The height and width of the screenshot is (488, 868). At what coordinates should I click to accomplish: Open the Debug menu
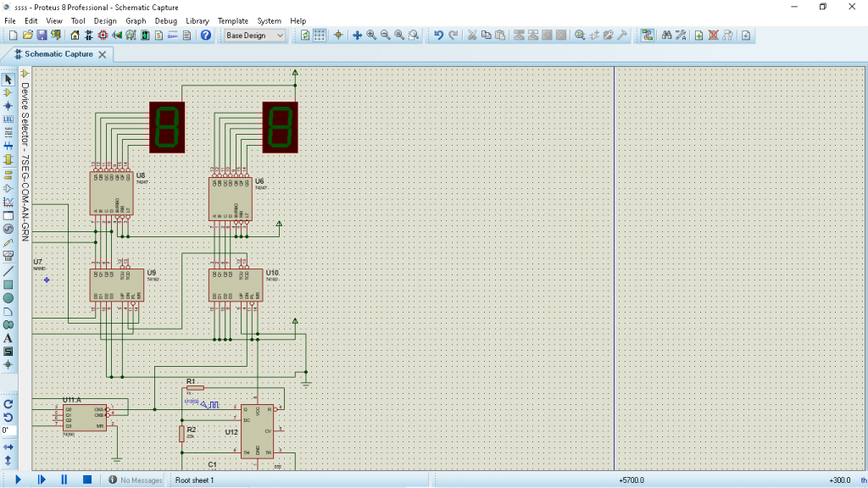pyautogui.click(x=166, y=20)
